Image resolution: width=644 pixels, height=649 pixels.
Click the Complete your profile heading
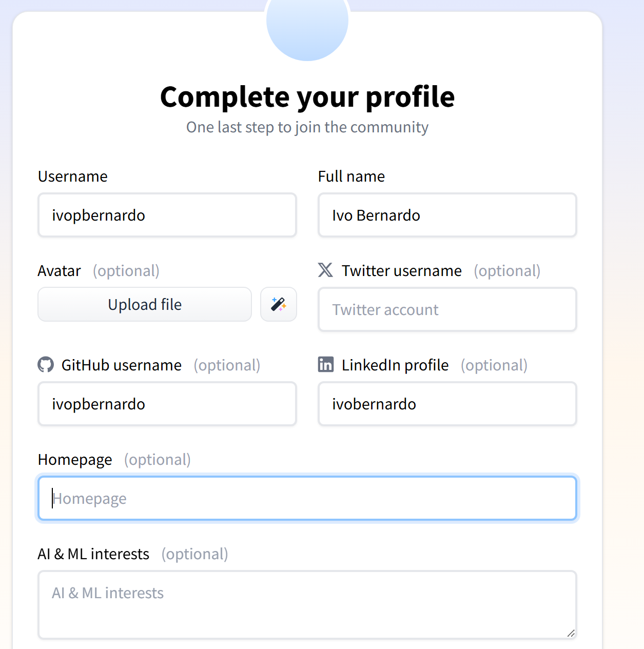pyautogui.click(x=307, y=97)
